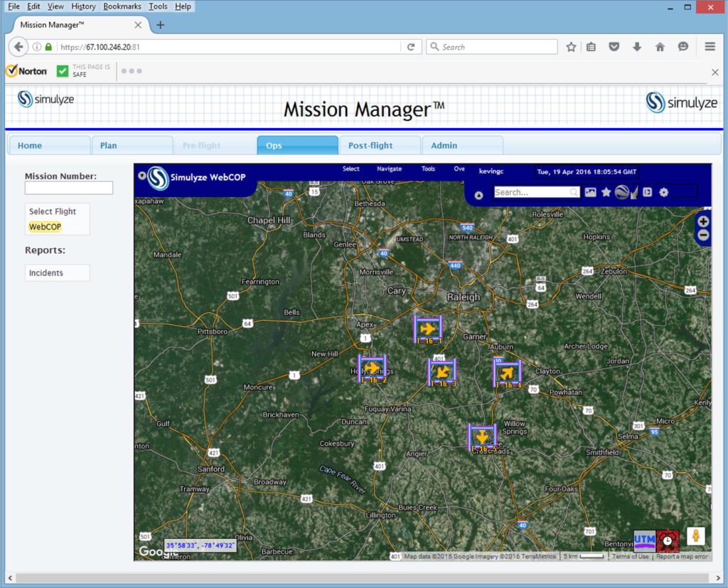The height and width of the screenshot is (588, 728).
Task: Collapse the WebCOP toolbar with up arrow
Action: click(478, 196)
